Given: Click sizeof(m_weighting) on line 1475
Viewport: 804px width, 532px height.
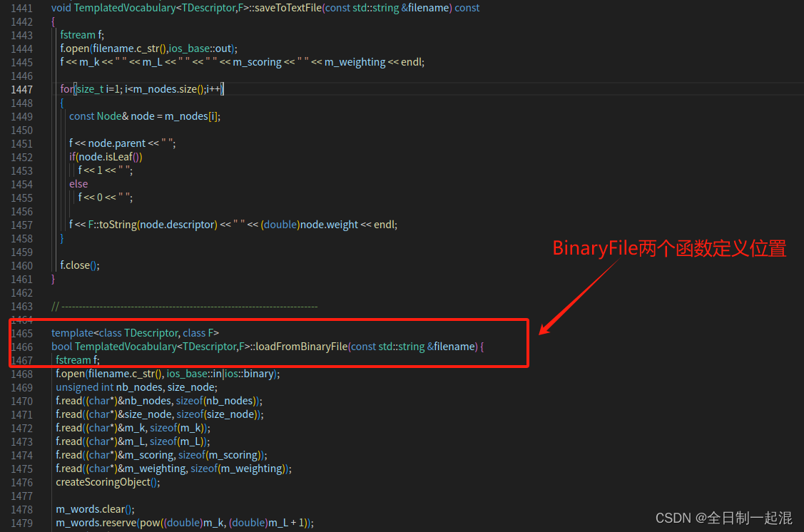Looking at the screenshot, I should pyautogui.click(x=239, y=469).
